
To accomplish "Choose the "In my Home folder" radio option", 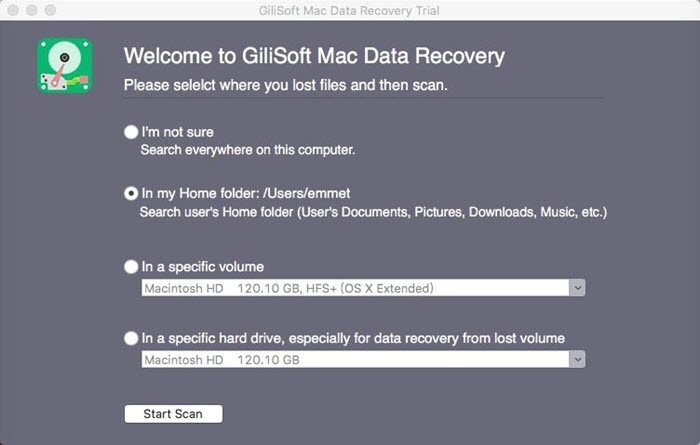I will point(131,193).
